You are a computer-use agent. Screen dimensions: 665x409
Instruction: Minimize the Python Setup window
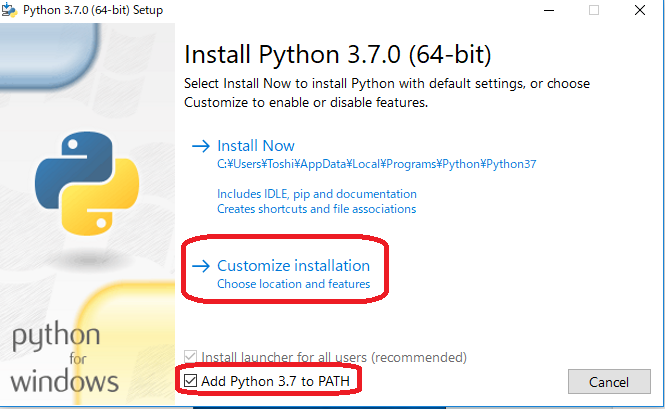click(546, 10)
